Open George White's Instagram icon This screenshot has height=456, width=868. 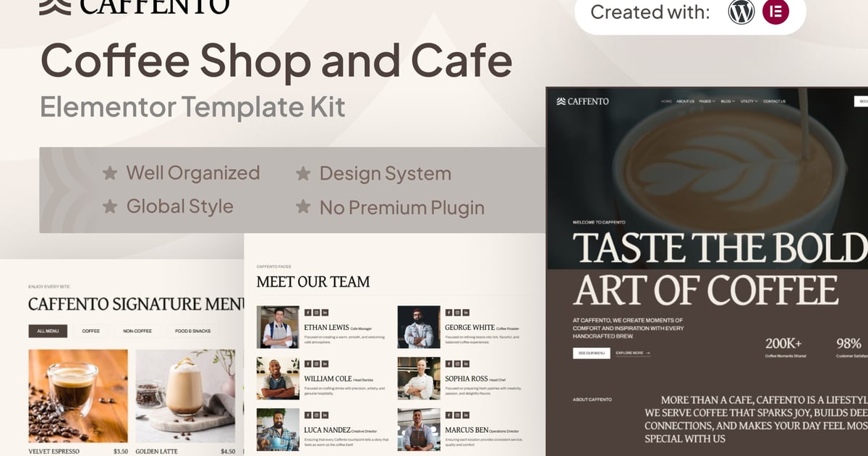click(x=457, y=312)
